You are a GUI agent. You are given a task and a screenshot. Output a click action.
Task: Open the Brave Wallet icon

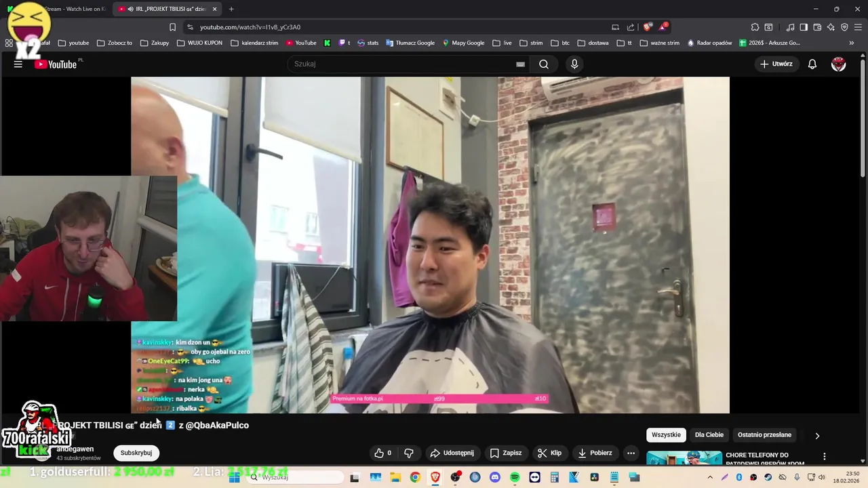click(x=817, y=27)
